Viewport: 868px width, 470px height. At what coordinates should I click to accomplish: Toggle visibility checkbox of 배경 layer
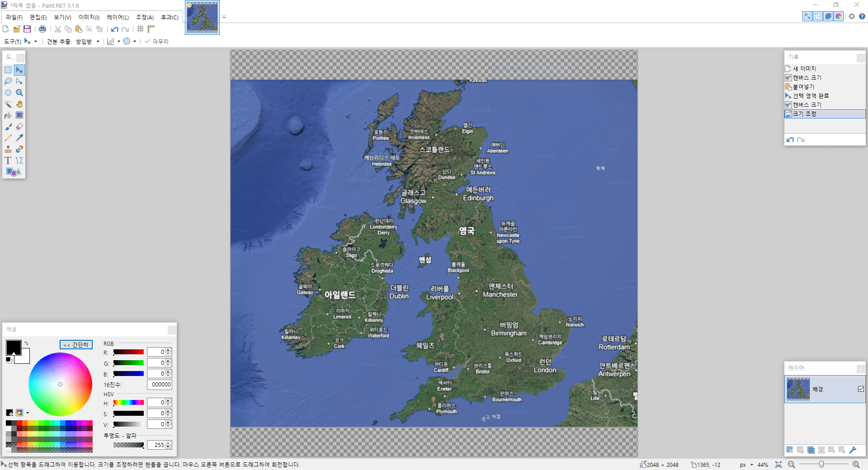click(861, 389)
